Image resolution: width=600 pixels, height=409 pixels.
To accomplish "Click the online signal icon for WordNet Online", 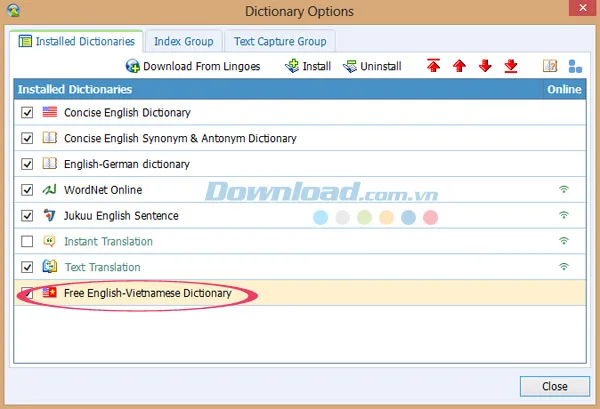I will pos(564,189).
